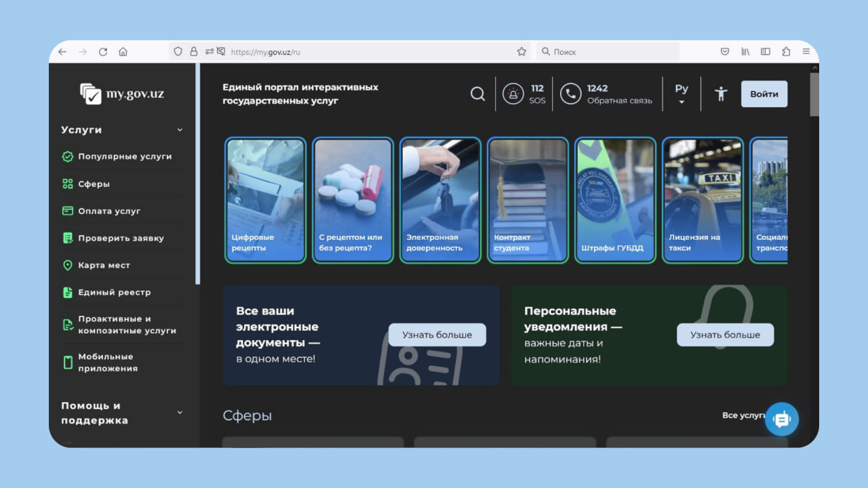Click the 1242 feedback phone icon
The image size is (868, 488).
click(570, 94)
